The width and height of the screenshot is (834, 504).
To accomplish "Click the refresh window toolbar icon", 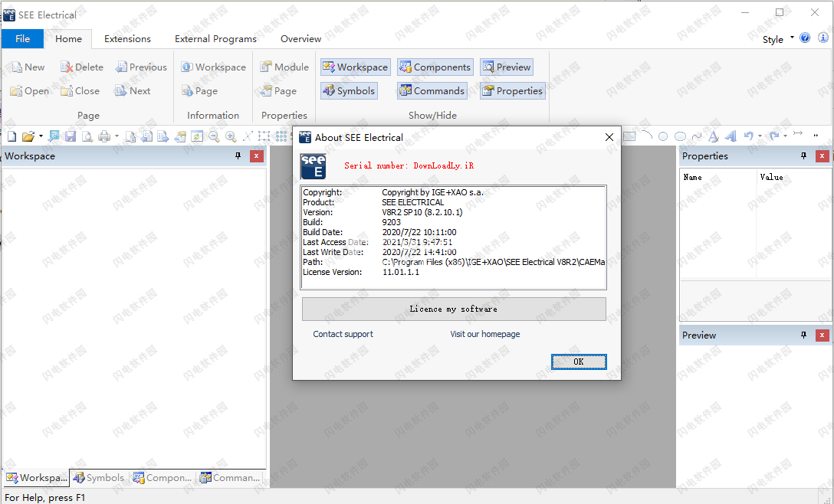I will coord(197,136).
